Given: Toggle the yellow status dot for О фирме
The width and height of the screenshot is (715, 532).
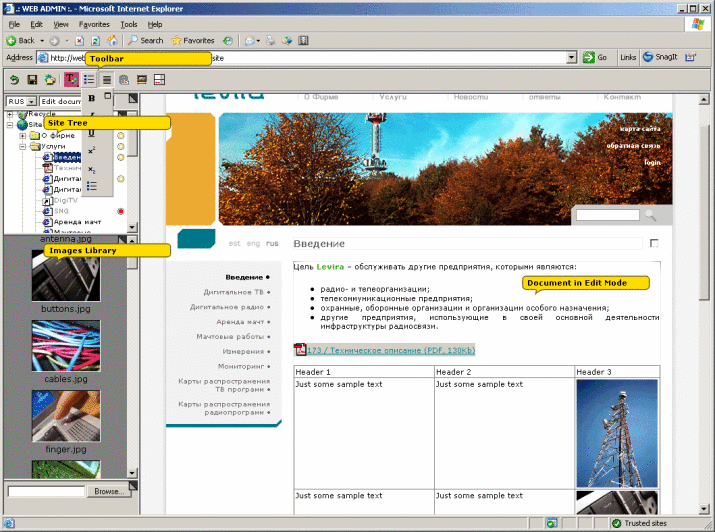Looking at the screenshot, I should [x=121, y=135].
